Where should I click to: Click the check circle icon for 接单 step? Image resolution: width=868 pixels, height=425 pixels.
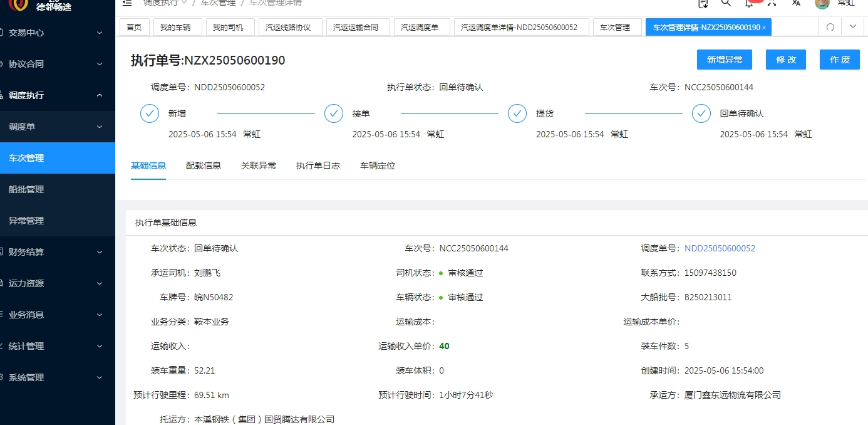coord(334,113)
